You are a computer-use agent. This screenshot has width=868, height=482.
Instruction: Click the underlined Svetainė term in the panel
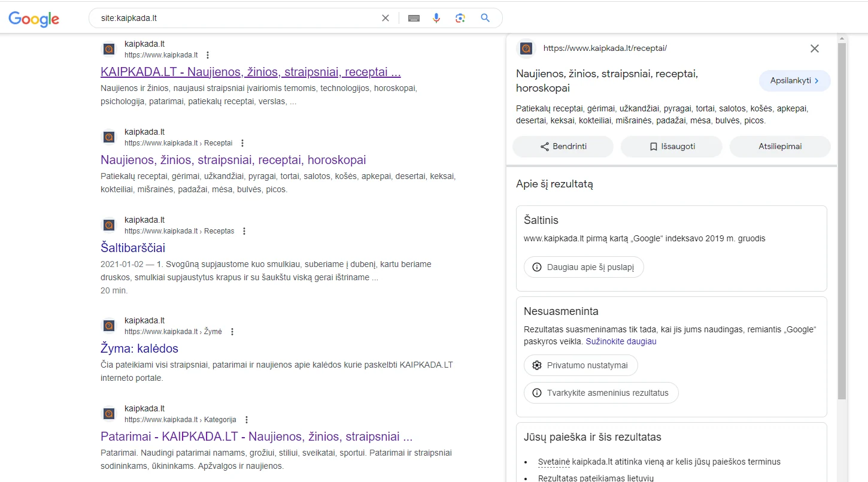(x=554, y=462)
